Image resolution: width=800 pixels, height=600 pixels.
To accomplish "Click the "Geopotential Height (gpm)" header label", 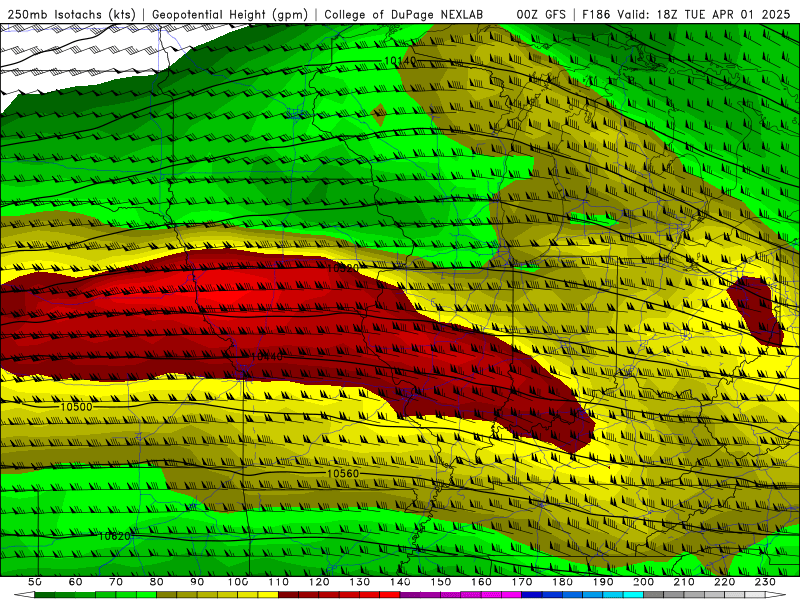I will (230, 15).
